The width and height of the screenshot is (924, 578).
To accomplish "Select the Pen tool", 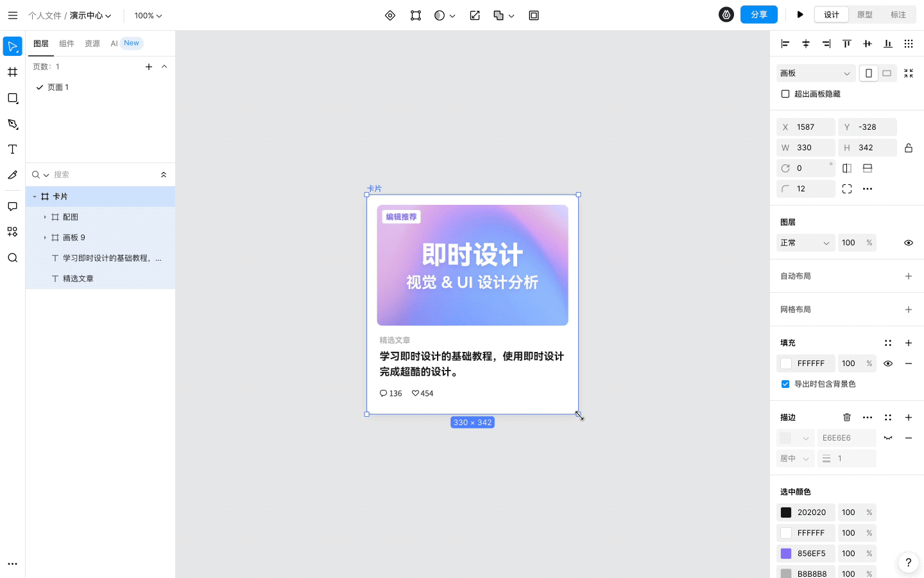I will pyautogui.click(x=12, y=124).
